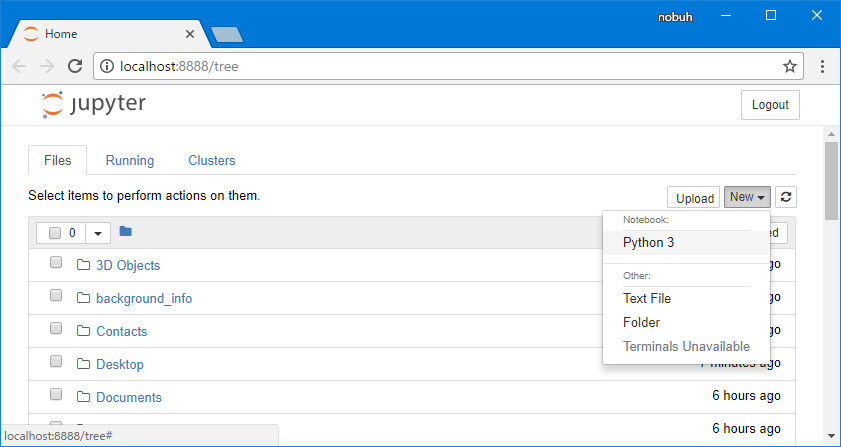
Task: Click the 3D Objects folder icon
Action: pyautogui.click(x=83, y=265)
